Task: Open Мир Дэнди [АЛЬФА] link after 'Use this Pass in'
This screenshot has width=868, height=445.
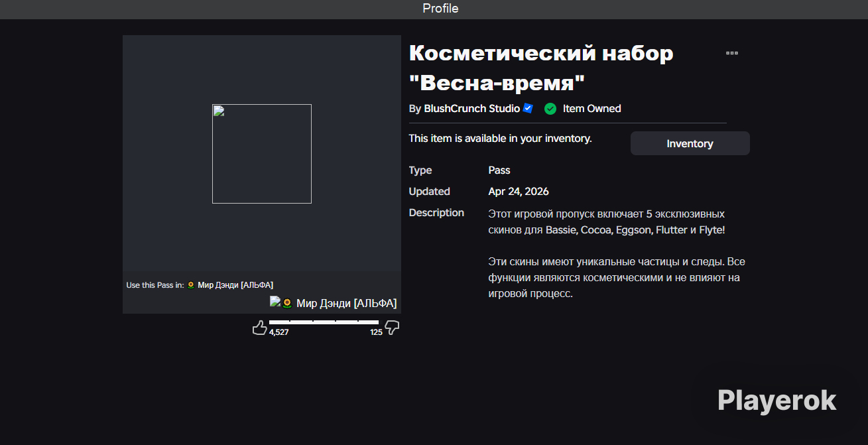Action: pos(230,285)
